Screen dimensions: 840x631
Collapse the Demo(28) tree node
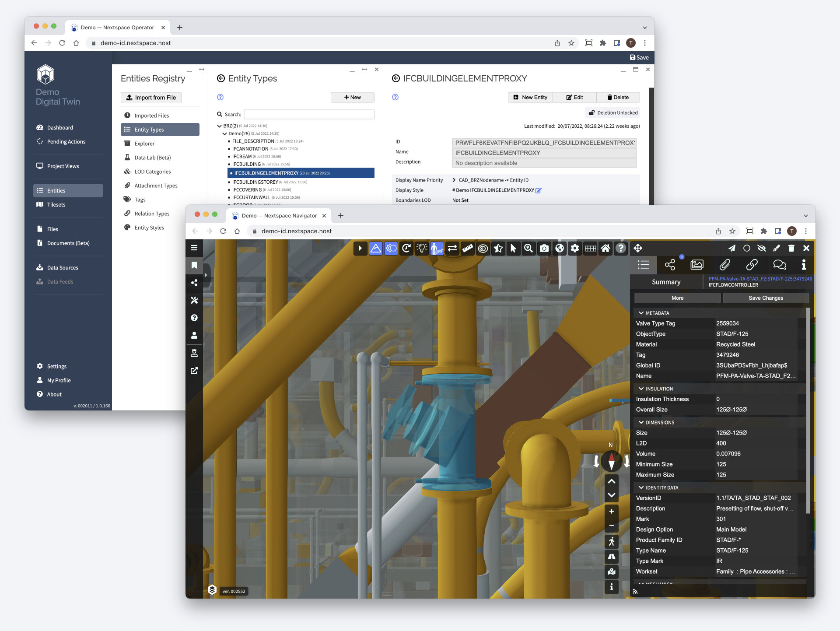click(x=224, y=134)
